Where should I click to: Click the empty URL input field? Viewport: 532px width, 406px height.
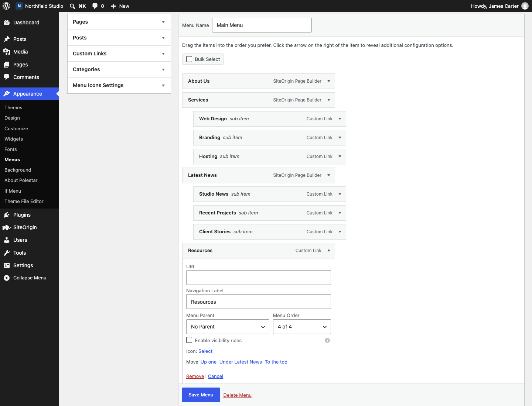click(x=259, y=278)
